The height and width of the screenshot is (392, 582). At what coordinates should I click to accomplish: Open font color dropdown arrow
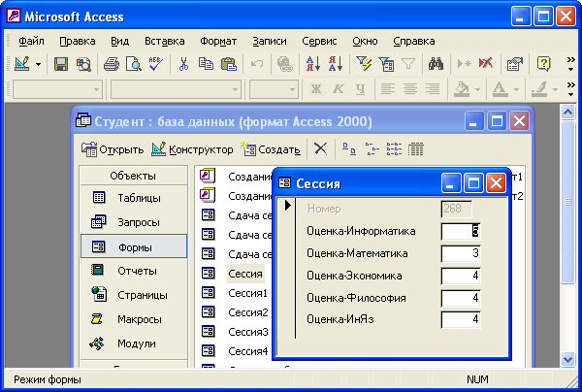[516, 89]
